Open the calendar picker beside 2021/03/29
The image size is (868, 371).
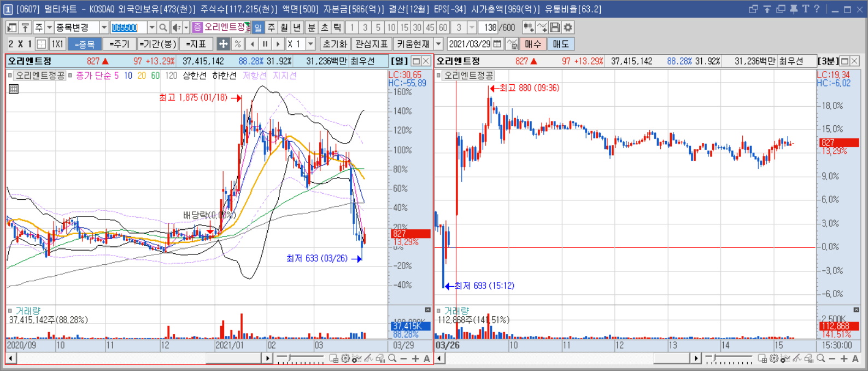[x=497, y=44]
